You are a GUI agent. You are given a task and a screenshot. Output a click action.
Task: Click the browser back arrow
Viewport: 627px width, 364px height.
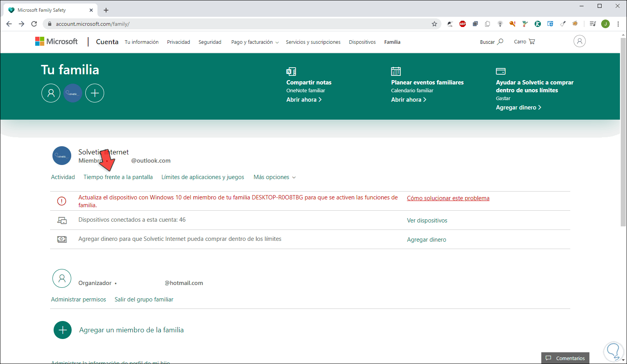(9, 24)
